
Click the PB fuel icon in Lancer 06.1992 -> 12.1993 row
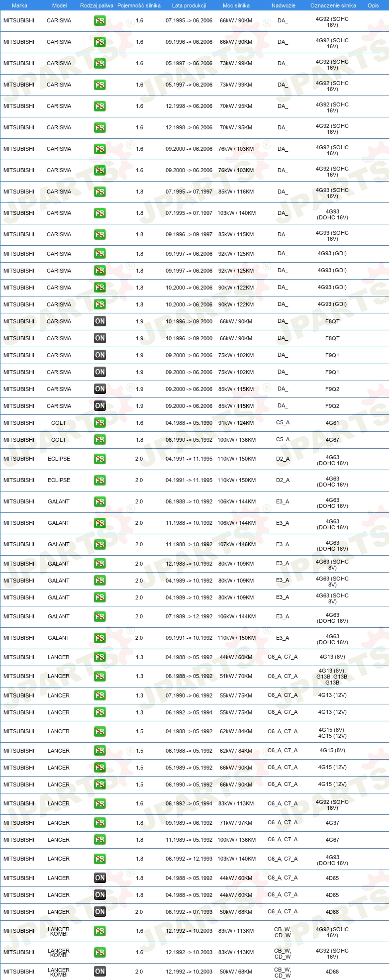point(100,859)
